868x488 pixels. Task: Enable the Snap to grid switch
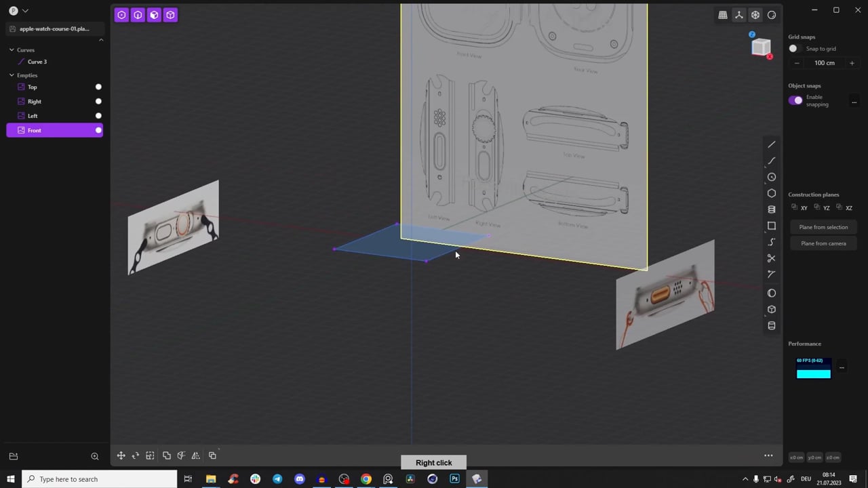point(793,48)
